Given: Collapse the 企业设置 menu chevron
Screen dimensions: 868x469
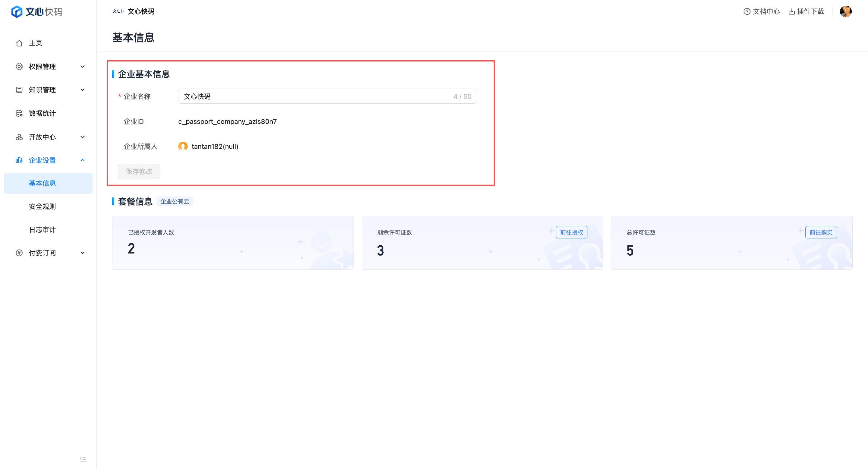Looking at the screenshot, I should tap(83, 160).
